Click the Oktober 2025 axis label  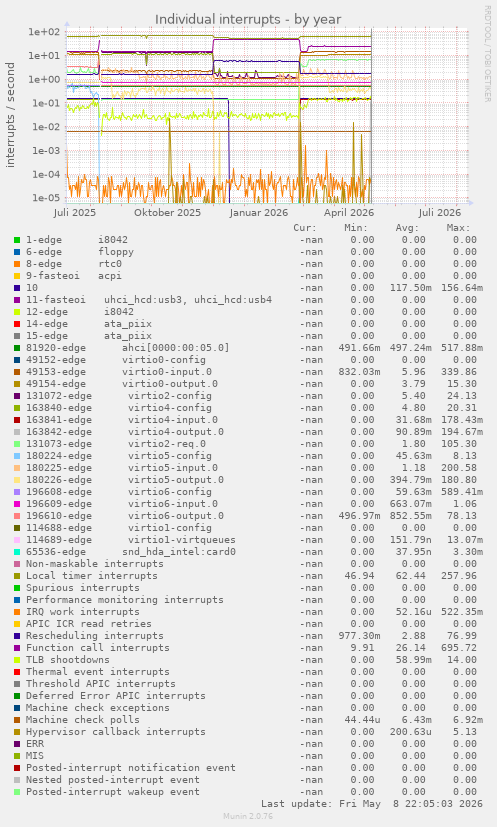click(167, 213)
